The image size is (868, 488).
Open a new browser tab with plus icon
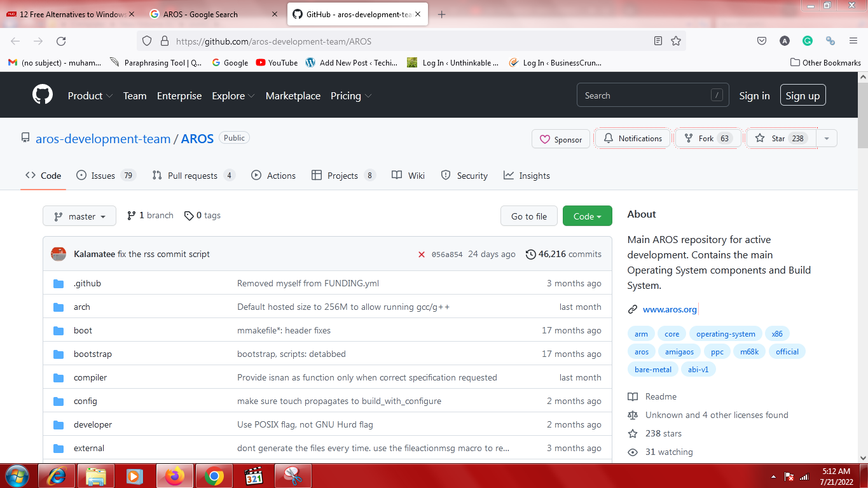(442, 15)
